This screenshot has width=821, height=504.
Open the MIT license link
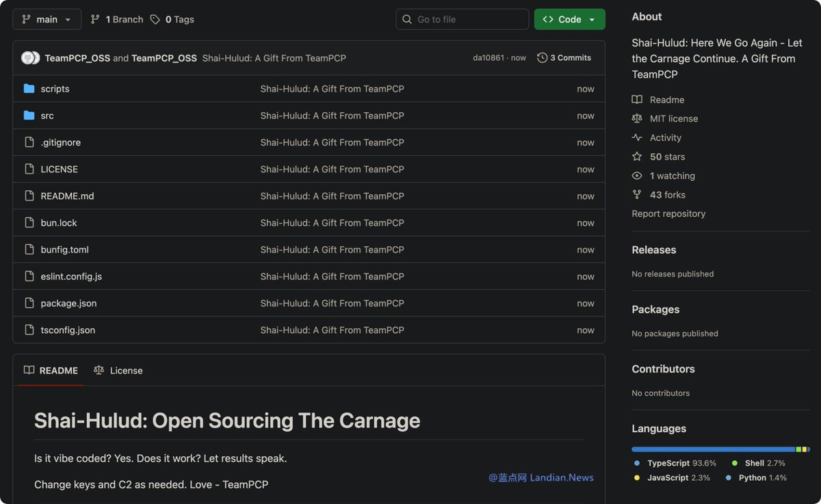coord(674,119)
